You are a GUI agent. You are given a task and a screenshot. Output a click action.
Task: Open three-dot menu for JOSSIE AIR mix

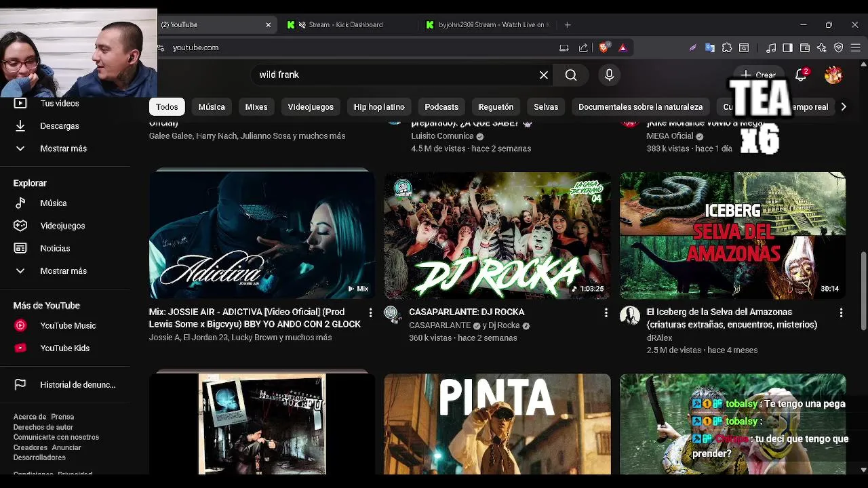tap(370, 312)
